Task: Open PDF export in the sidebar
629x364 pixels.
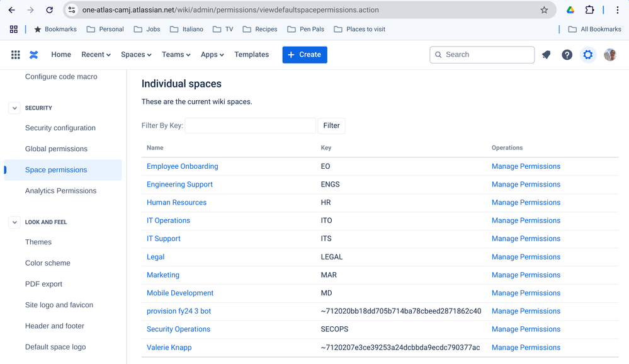Action: click(x=43, y=284)
